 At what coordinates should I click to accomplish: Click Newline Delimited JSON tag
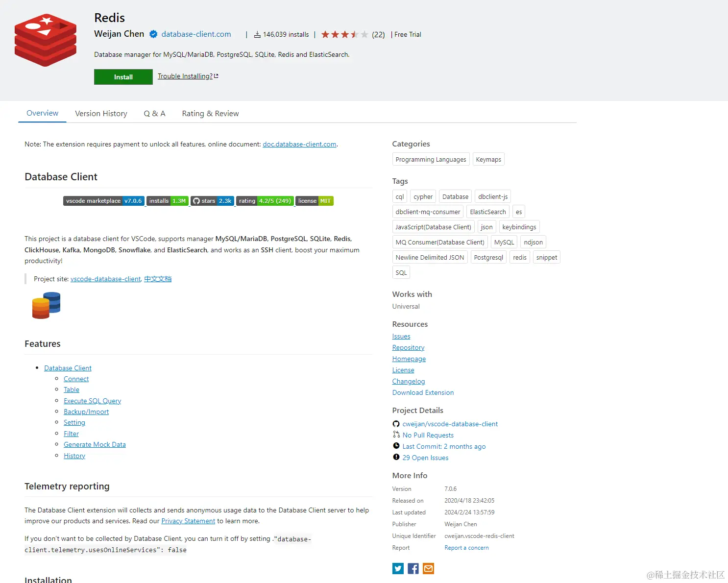click(x=430, y=257)
